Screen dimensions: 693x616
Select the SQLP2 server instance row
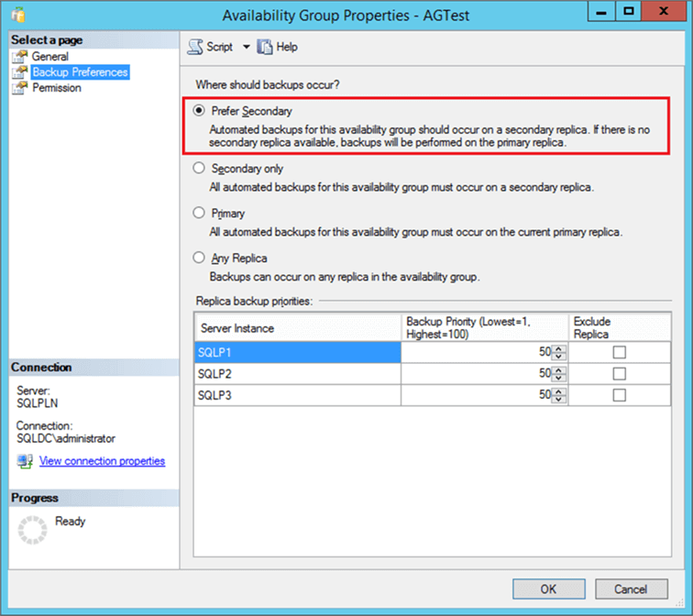pyautogui.click(x=297, y=374)
